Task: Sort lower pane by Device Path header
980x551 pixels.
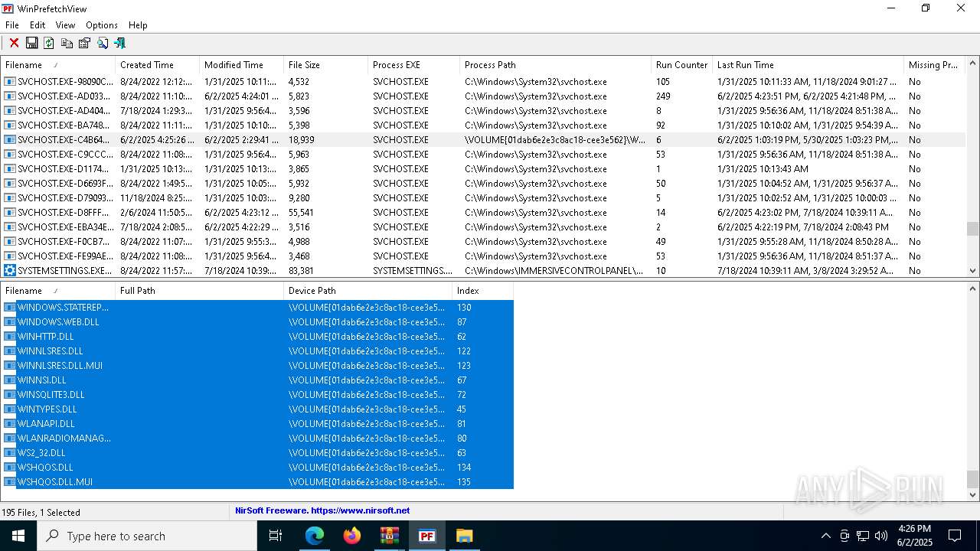Action: (x=367, y=291)
